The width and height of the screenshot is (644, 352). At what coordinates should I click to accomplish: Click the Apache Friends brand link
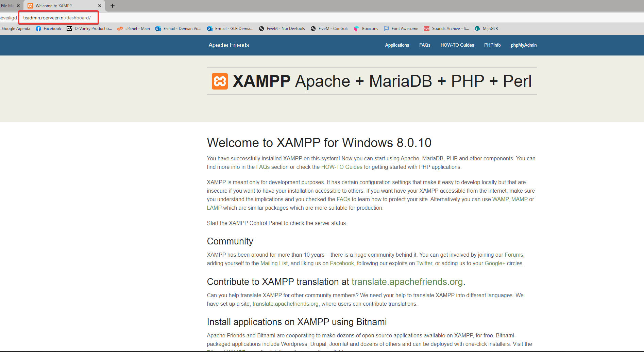(x=228, y=45)
